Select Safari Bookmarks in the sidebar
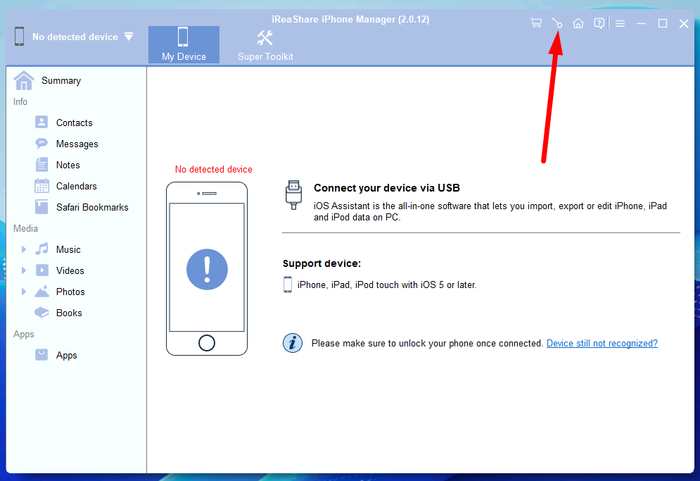This screenshot has height=481, width=700. pos(91,207)
